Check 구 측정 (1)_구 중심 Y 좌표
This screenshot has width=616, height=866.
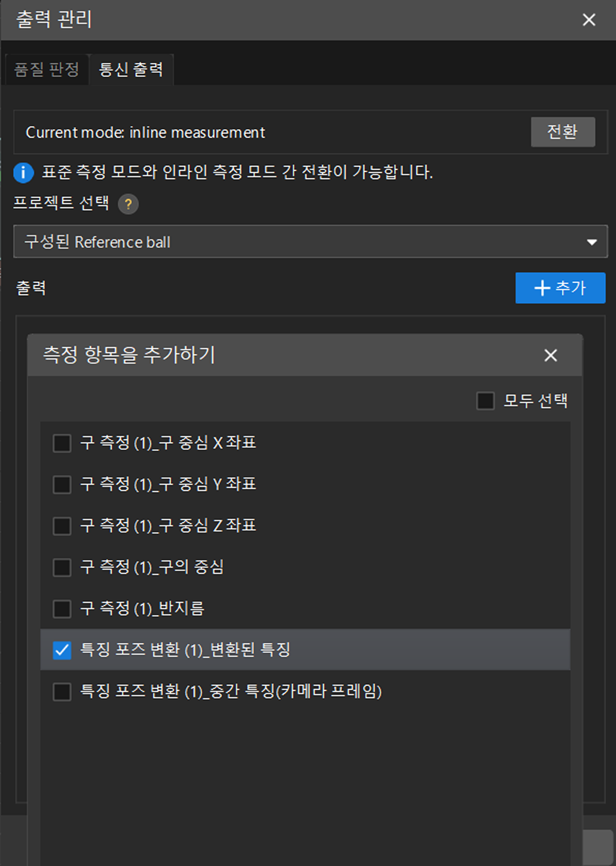[x=62, y=484]
